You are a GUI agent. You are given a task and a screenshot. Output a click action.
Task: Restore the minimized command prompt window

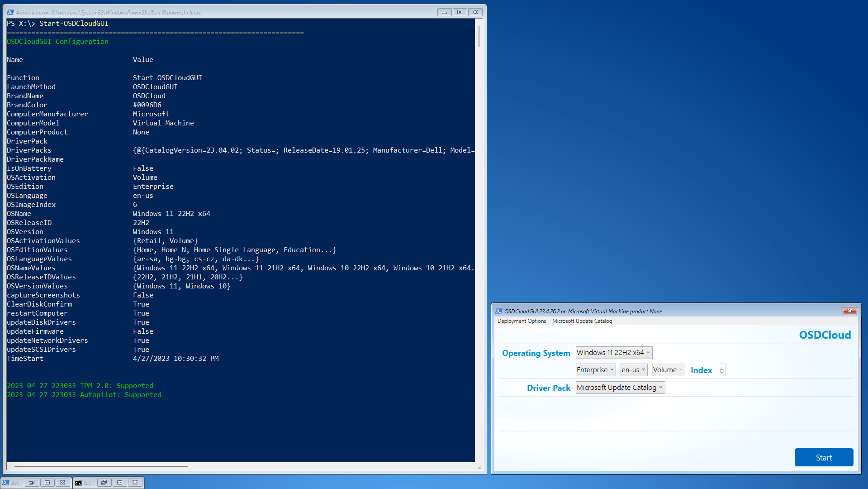click(x=104, y=483)
